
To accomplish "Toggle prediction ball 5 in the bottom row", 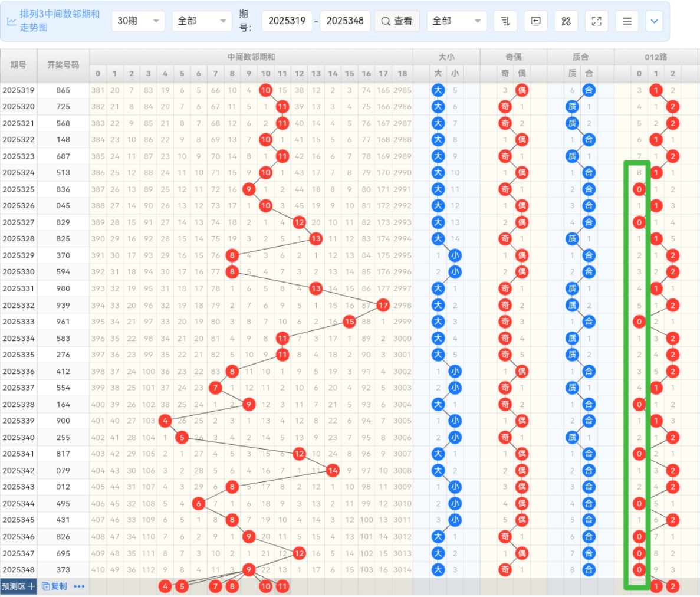I will [x=182, y=586].
